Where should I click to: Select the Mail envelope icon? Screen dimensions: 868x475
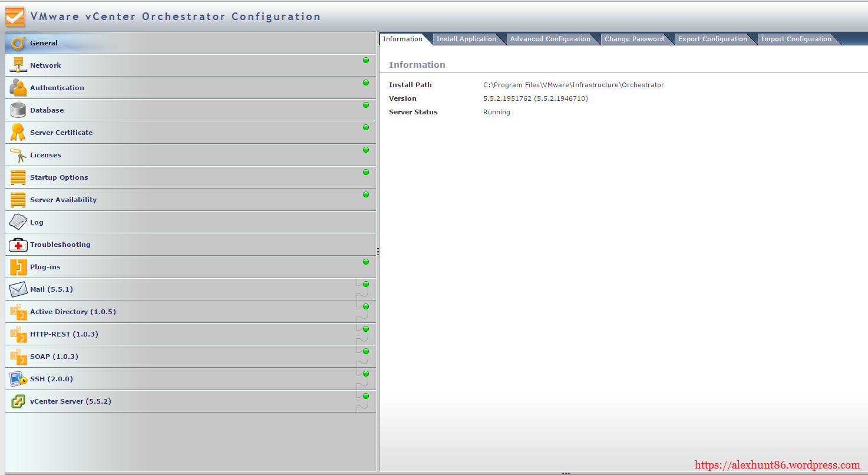point(18,289)
